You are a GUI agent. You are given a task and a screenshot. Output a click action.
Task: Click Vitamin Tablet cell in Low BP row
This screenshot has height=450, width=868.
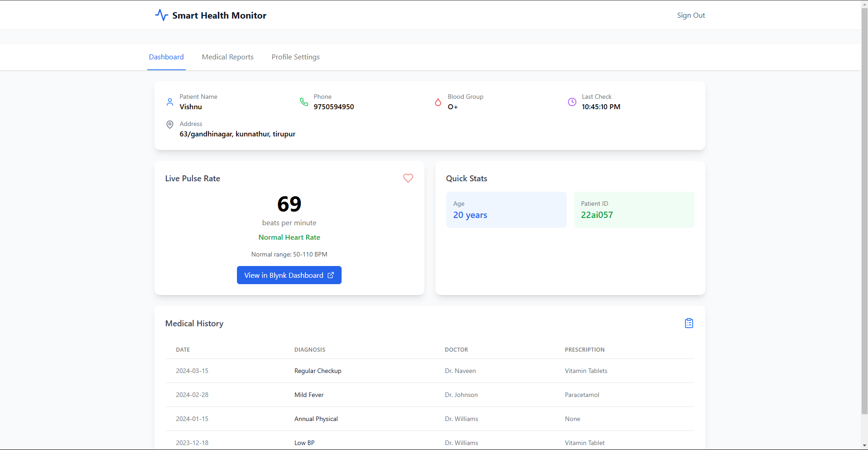[585, 443]
